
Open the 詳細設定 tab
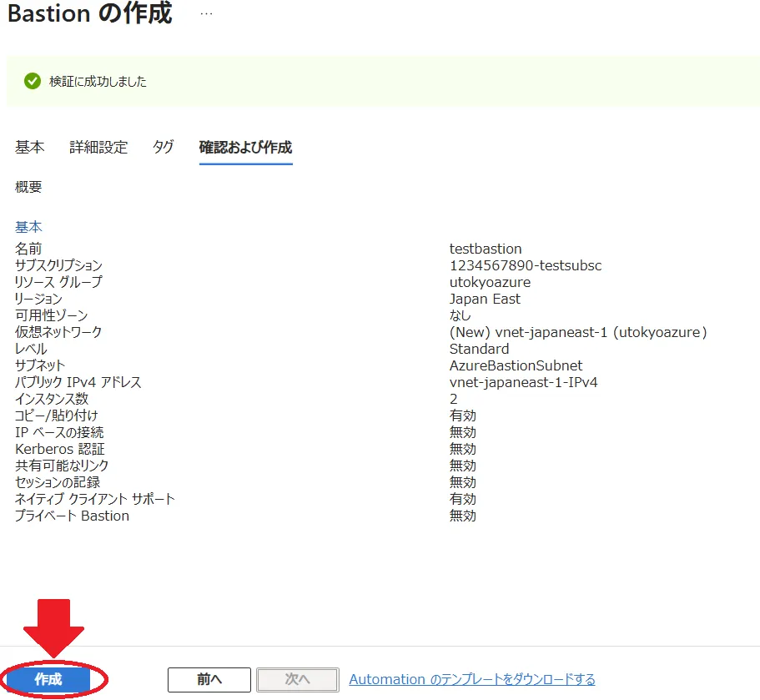coord(98,147)
